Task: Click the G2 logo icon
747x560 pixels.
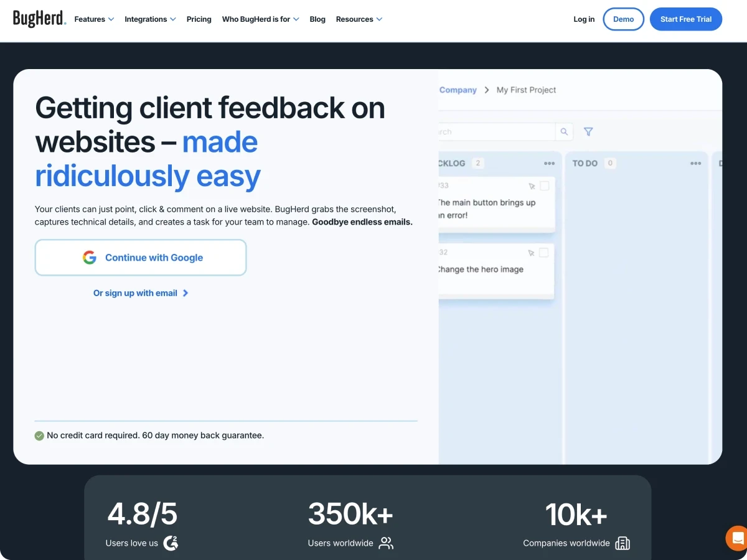Action: (171, 543)
